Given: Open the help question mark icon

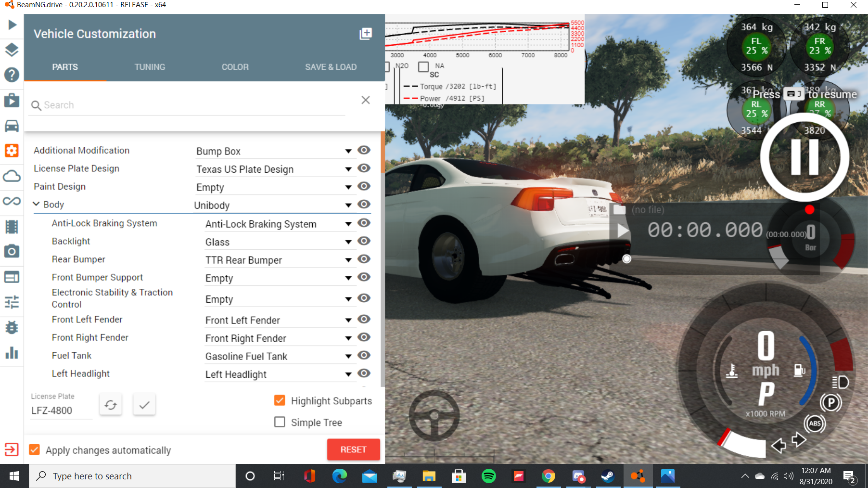Looking at the screenshot, I should click(x=12, y=75).
